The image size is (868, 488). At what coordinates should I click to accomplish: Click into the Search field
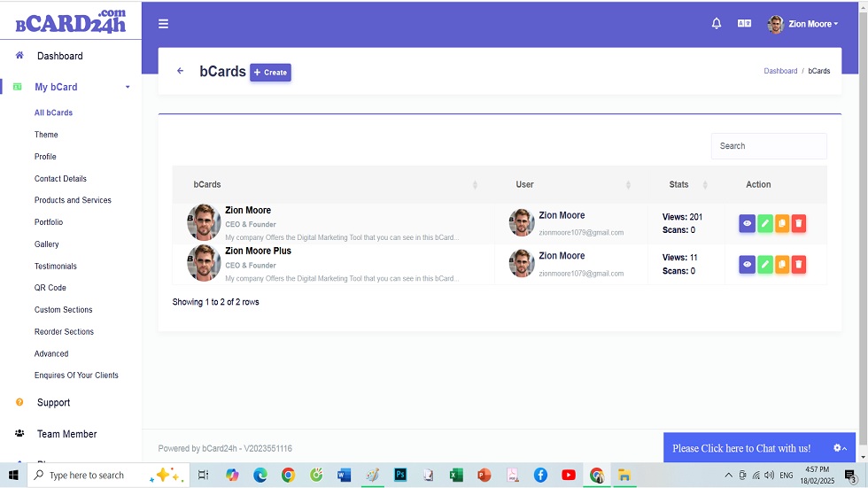(x=768, y=146)
